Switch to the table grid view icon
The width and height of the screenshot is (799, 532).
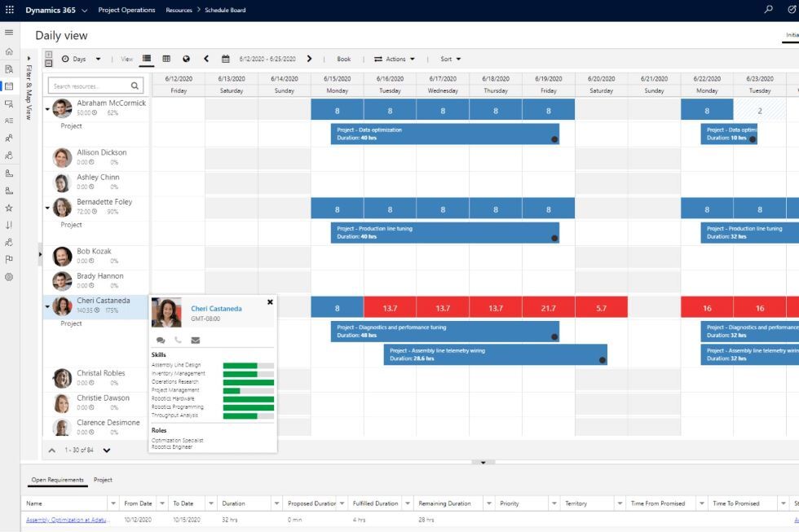(x=166, y=59)
